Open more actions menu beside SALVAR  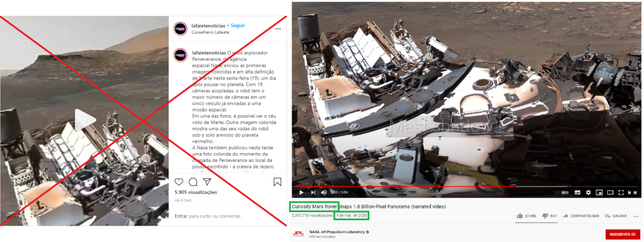pos(636,216)
